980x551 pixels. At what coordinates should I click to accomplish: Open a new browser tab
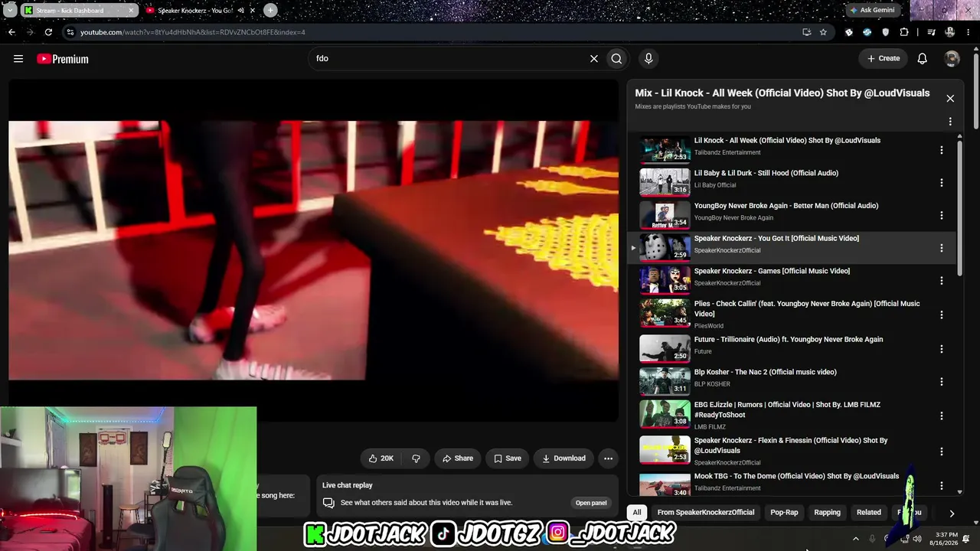[270, 10]
